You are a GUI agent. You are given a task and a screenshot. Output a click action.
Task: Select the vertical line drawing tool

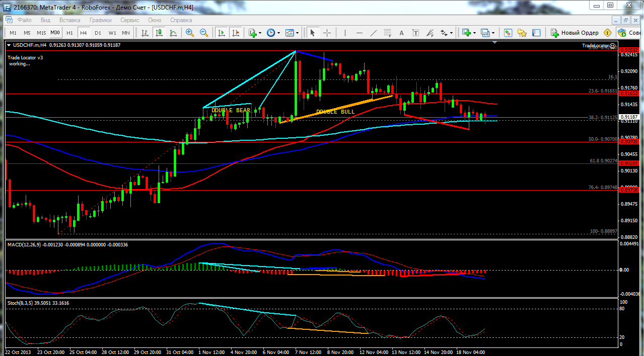345,33
